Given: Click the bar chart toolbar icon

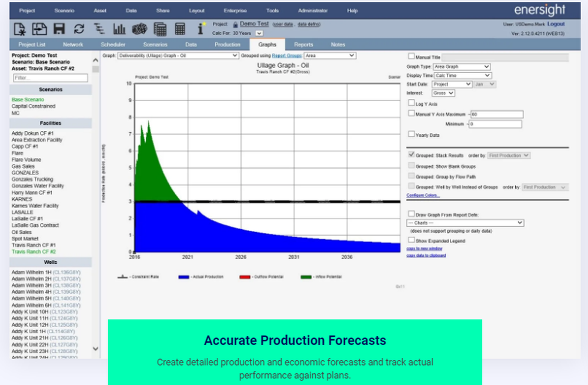Looking at the screenshot, I should pyautogui.click(x=119, y=29).
